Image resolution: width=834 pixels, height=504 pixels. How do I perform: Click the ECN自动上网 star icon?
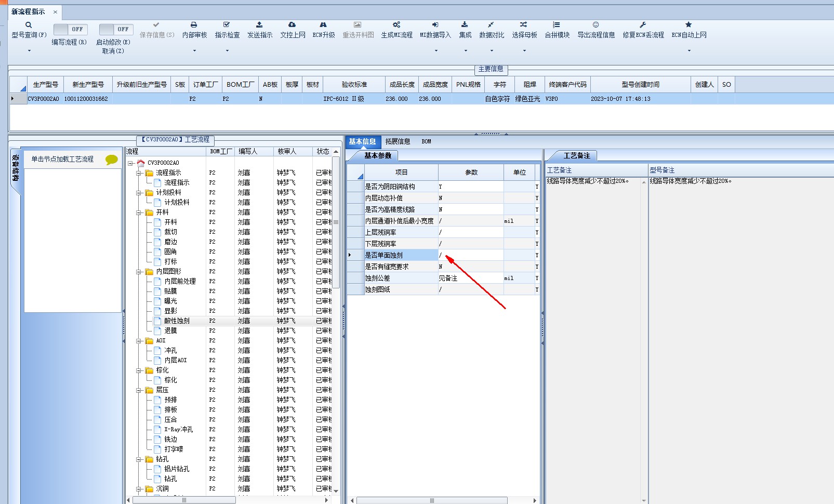689,24
